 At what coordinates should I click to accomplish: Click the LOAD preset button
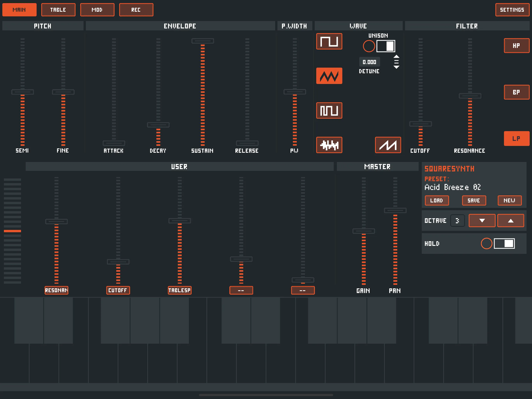click(x=437, y=200)
